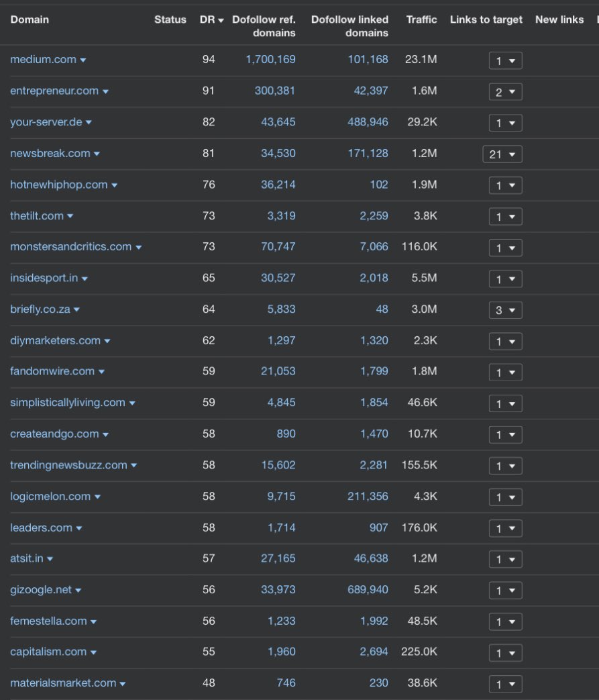Expand the caret next to insidesport.in
This screenshot has height=700, width=599.
(85, 279)
